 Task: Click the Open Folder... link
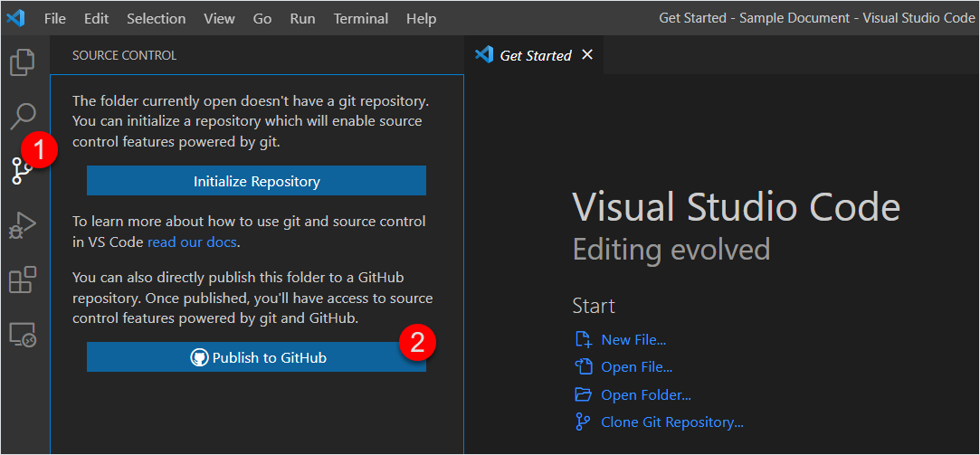[x=646, y=395]
